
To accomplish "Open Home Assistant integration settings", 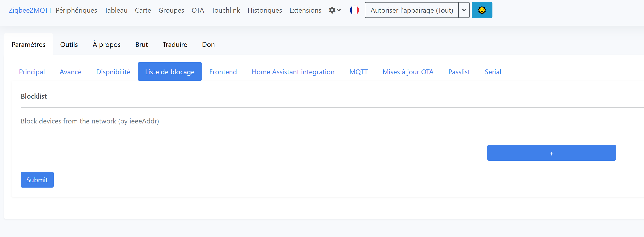I will click(x=293, y=71).
